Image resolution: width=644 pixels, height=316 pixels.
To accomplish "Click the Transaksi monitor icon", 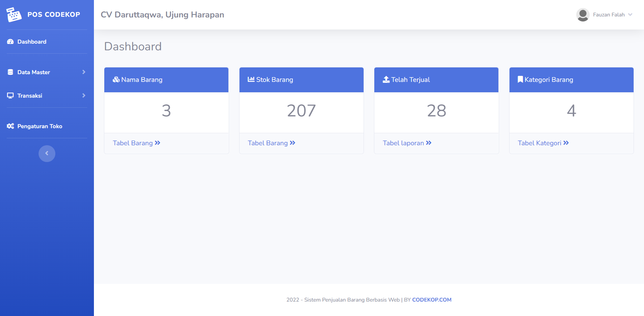I will coord(10,96).
